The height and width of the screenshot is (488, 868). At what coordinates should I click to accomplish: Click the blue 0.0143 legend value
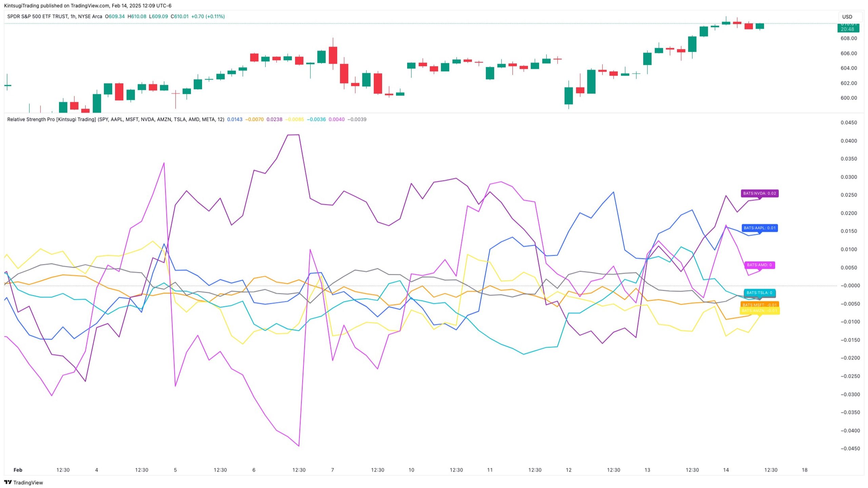[235, 119]
